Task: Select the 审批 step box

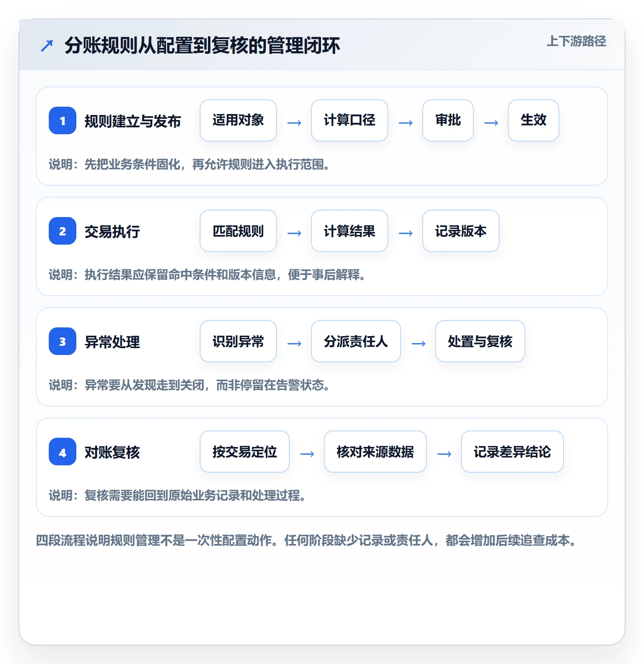Action: (448, 120)
